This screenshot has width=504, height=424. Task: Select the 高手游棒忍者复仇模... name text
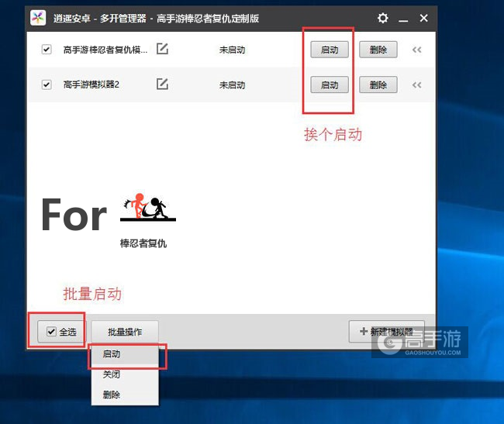pyautogui.click(x=105, y=50)
